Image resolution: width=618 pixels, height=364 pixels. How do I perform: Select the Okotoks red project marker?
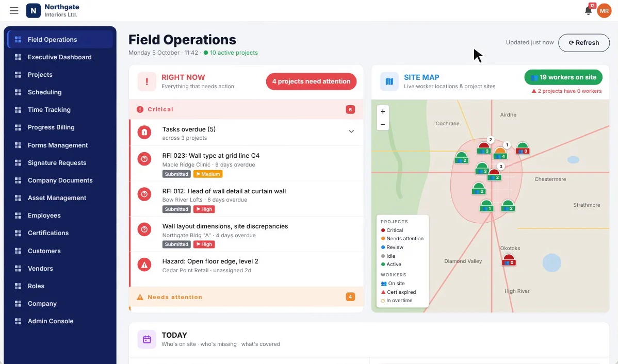(x=509, y=260)
